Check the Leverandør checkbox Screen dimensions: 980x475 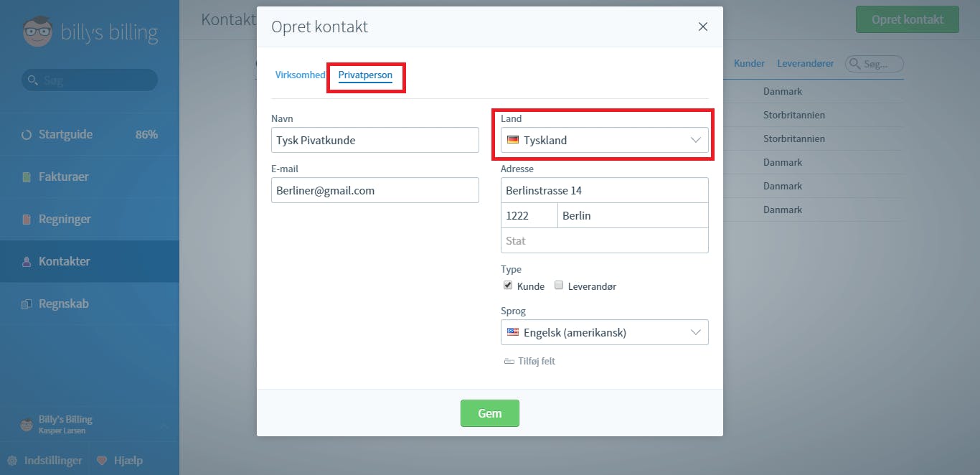559,285
